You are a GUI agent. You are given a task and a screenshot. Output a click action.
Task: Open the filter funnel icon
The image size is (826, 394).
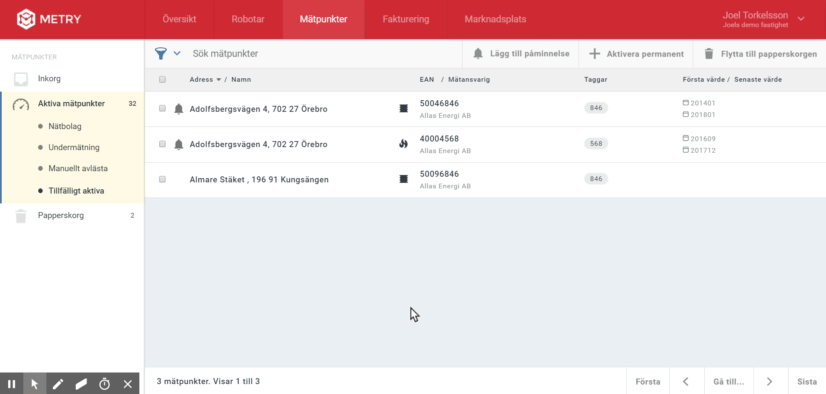coord(161,53)
